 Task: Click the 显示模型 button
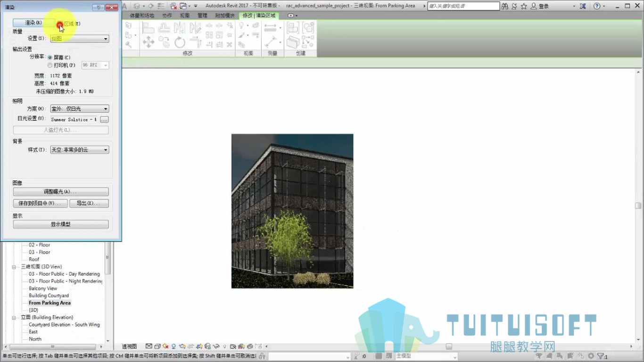coord(61,224)
